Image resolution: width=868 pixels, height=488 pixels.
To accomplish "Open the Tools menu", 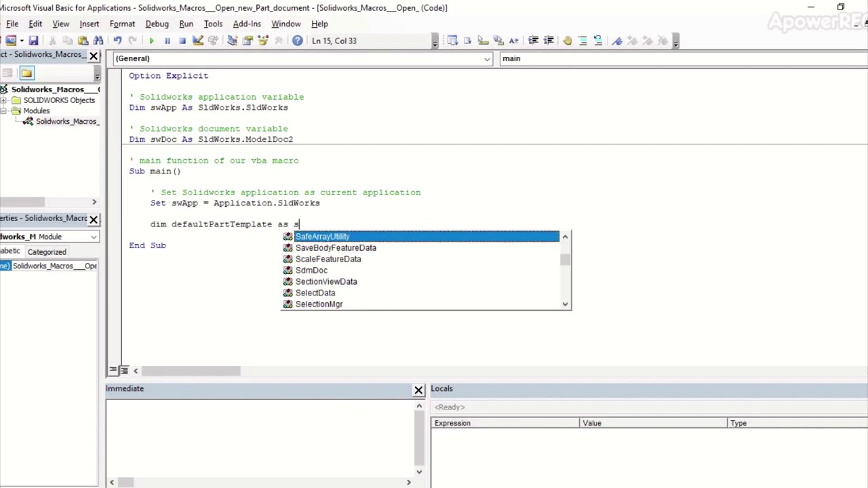I will coord(213,24).
